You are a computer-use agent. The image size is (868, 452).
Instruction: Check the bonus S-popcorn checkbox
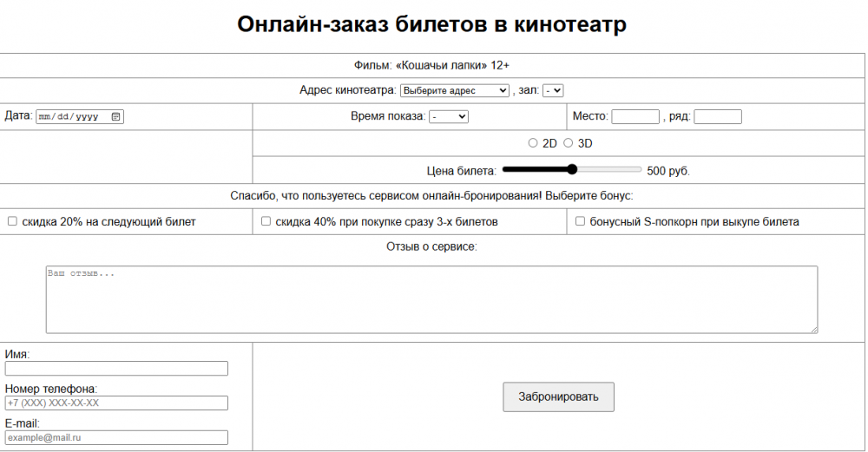580,221
